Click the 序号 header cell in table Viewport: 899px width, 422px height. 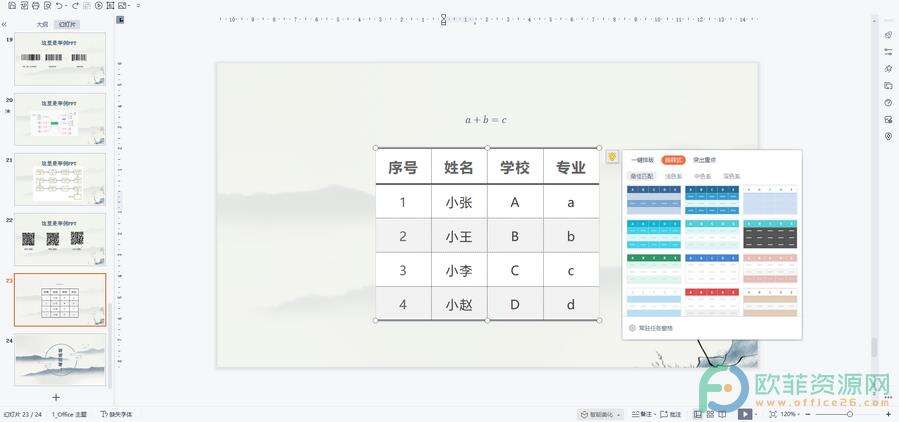(403, 167)
